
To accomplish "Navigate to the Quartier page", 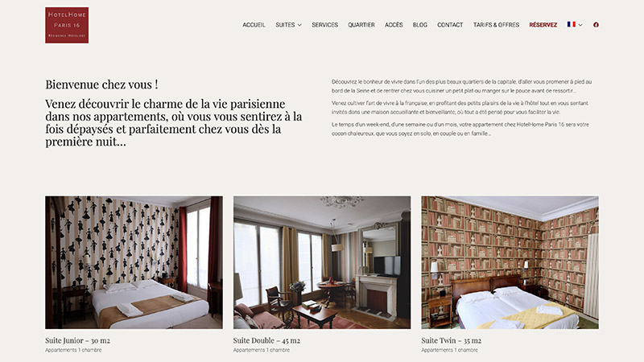I will [x=361, y=25].
